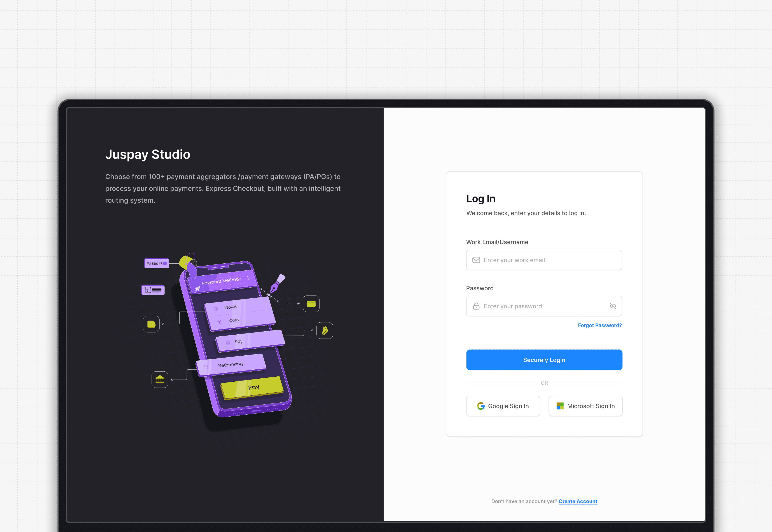Click the #A56CF7 color swatch tag
The height and width of the screenshot is (532, 772).
pyautogui.click(x=156, y=263)
